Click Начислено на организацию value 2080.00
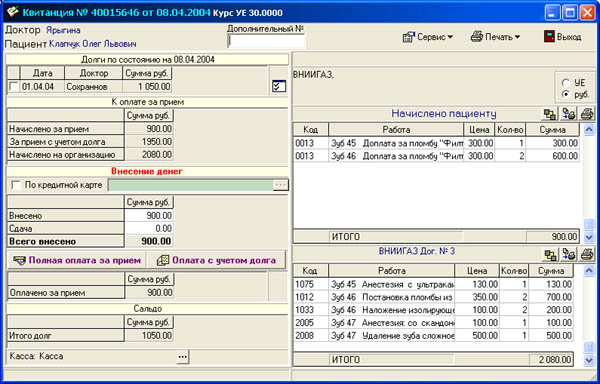Viewport: 600px width, 384px height. [x=149, y=155]
